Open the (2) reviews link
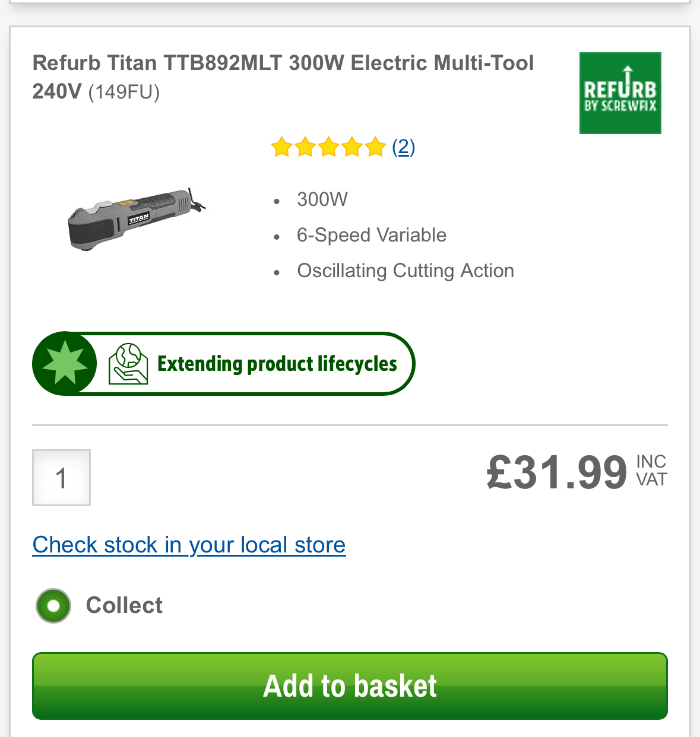This screenshot has height=737, width=700. tap(404, 147)
